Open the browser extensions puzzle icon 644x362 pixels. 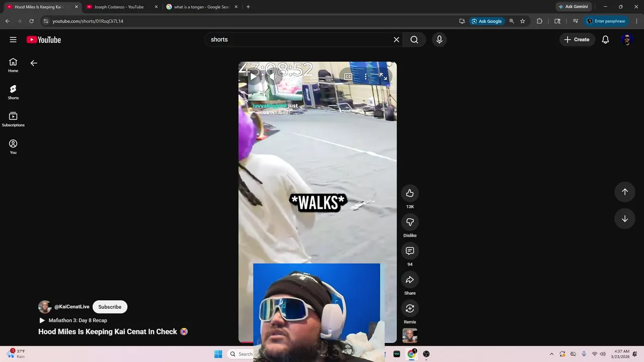point(539,21)
